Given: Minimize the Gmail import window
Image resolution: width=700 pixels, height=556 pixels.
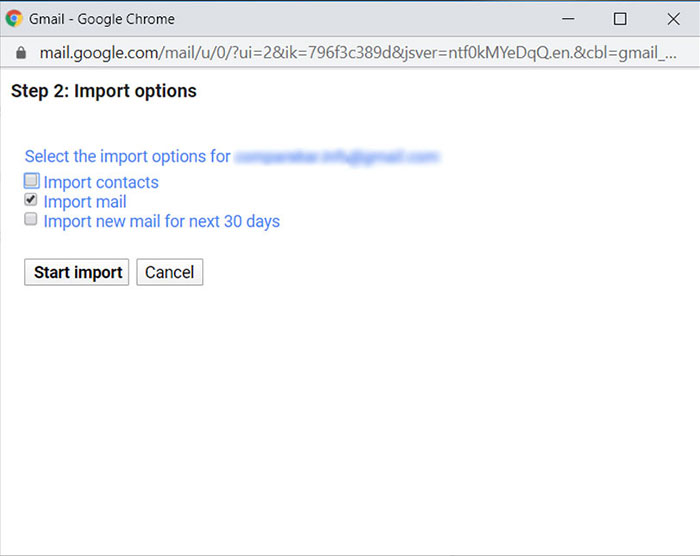Looking at the screenshot, I should pyautogui.click(x=567, y=18).
